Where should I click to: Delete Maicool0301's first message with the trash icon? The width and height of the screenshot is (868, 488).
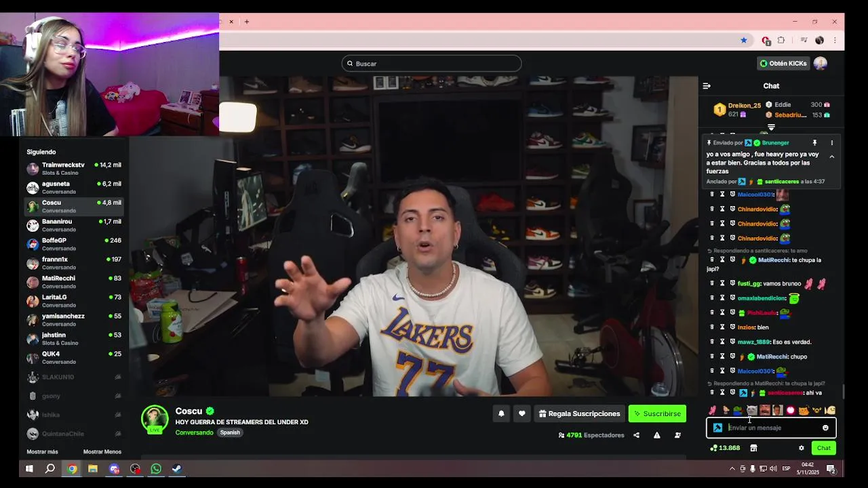(x=712, y=195)
